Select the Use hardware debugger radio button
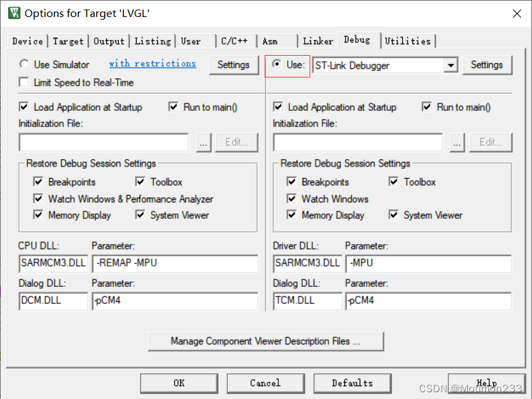 [x=277, y=64]
